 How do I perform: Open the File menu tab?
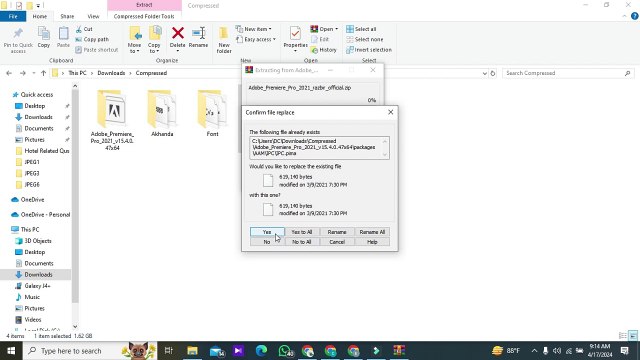point(13,16)
